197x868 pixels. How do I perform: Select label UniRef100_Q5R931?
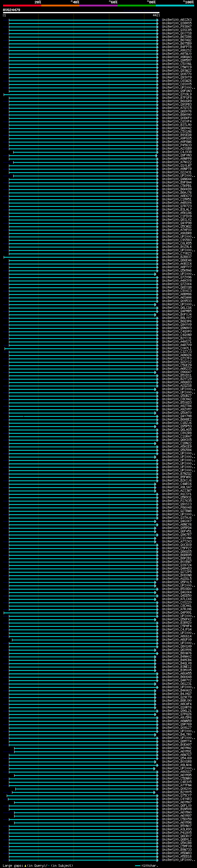pos(177,497)
